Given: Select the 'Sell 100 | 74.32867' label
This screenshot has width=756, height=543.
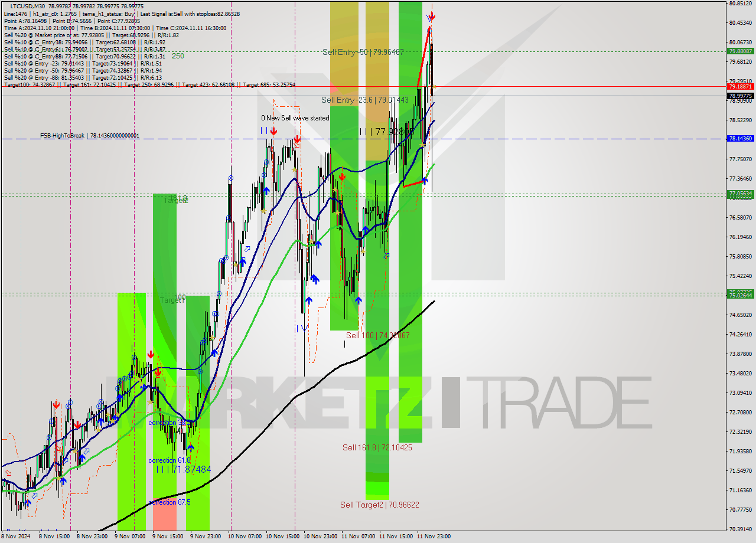Looking at the screenshot, I should pyautogui.click(x=377, y=335).
